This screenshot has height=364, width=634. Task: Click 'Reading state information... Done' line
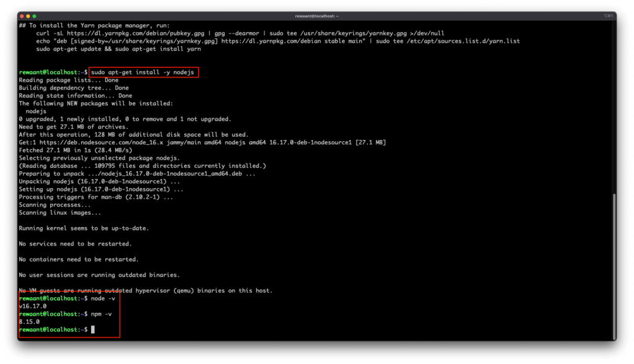(76, 96)
